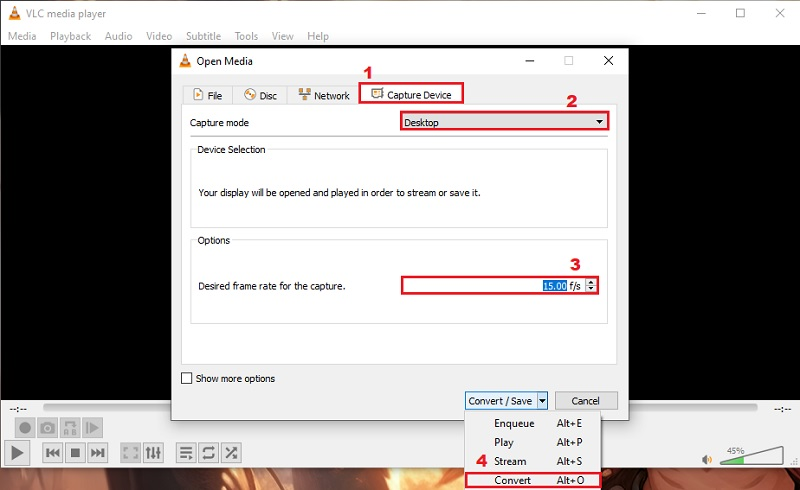Take a snapshot with camera icon
The image size is (800, 490).
click(47, 428)
